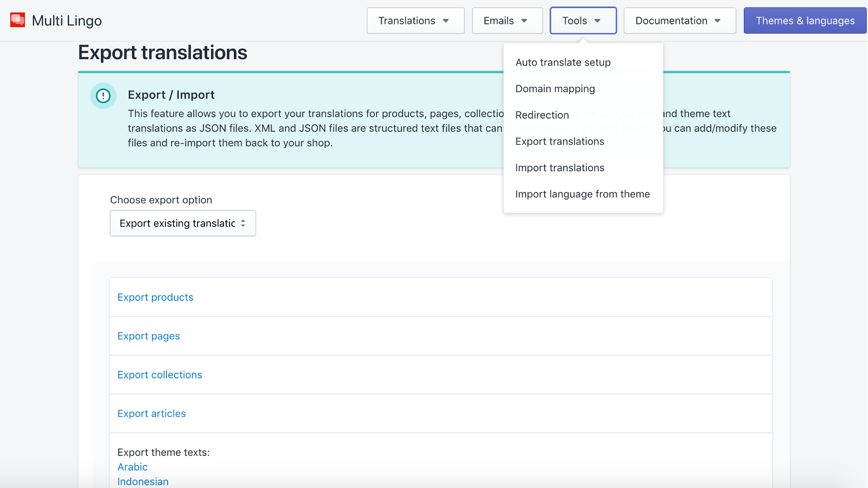Select Redirection from the dropdown menu
The height and width of the screenshot is (488, 868).
pyautogui.click(x=542, y=115)
